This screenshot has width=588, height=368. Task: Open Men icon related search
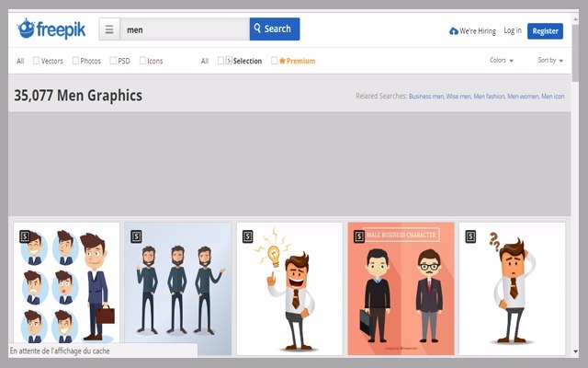[x=553, y=96]
